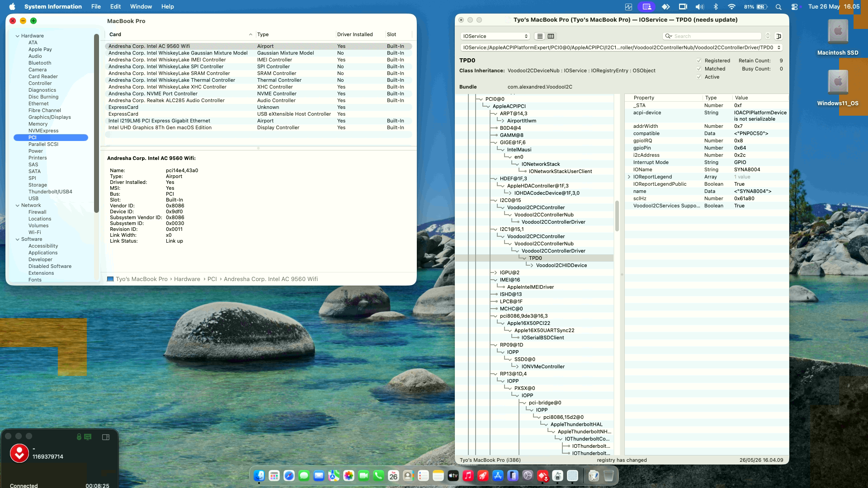Switch IORegistryExplorer to the list view icon
The height and width of the screenshot is (488, 868).
pos(539,36)
